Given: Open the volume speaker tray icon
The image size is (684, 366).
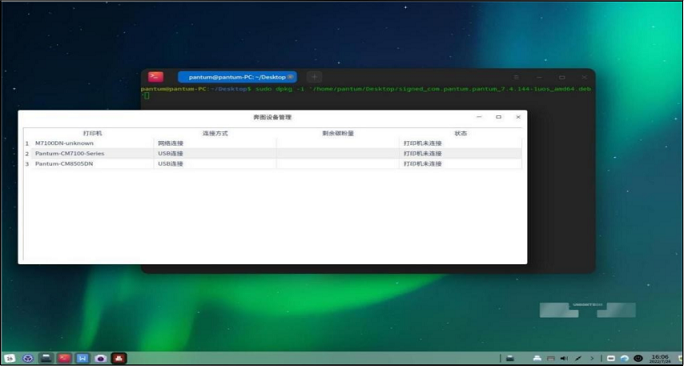Looking at the screenshot, I should pyautogui.click(x=564, y=358).
